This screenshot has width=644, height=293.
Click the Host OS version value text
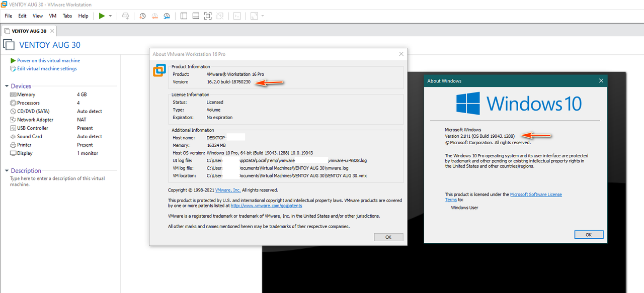coord(260,153)
